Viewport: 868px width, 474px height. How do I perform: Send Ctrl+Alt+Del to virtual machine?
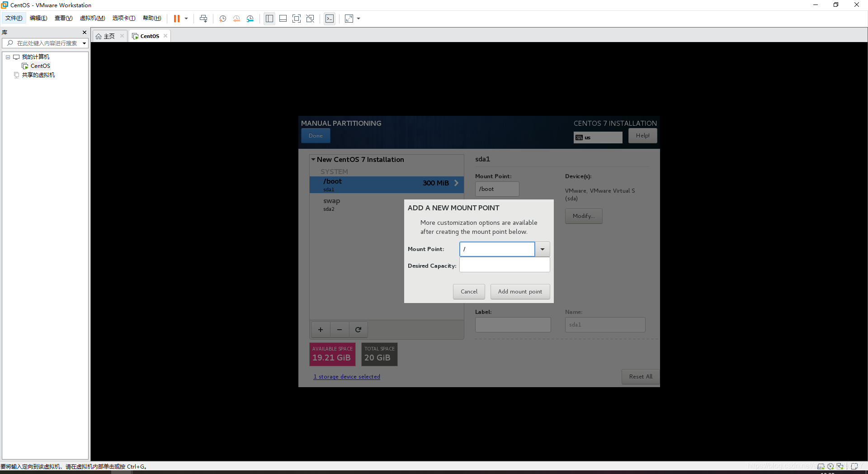coord(203,19)
